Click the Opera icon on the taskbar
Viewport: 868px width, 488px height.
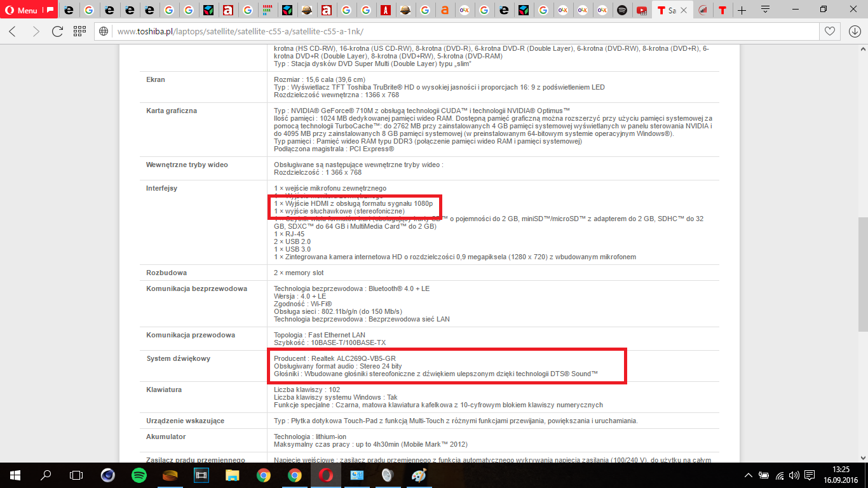(325, 475)
